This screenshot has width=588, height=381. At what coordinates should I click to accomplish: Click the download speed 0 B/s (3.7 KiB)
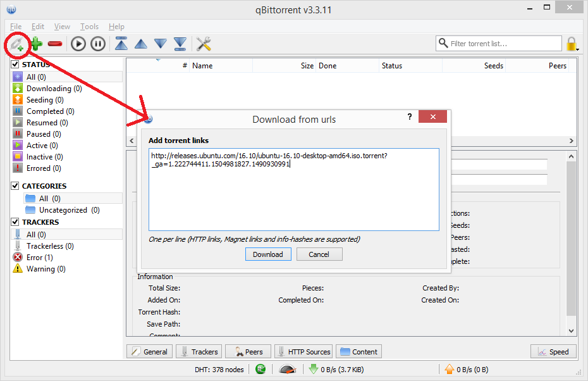(336, 370)
